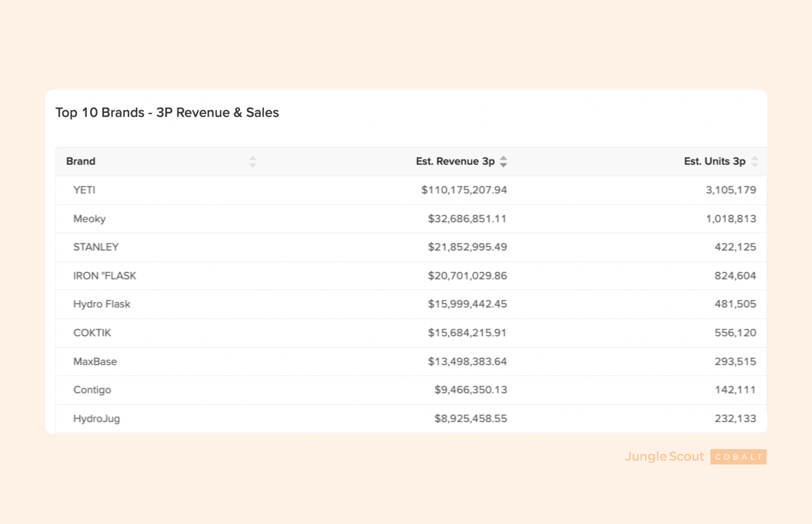Select the Meoky brand cell
Viewport: 812px width, 524px height.
coord(90,219)
